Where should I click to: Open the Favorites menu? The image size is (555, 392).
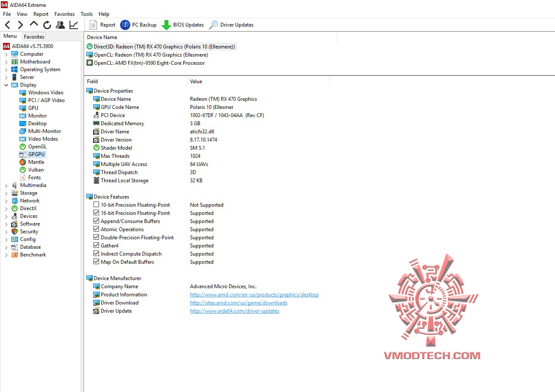tap(64, 14)
